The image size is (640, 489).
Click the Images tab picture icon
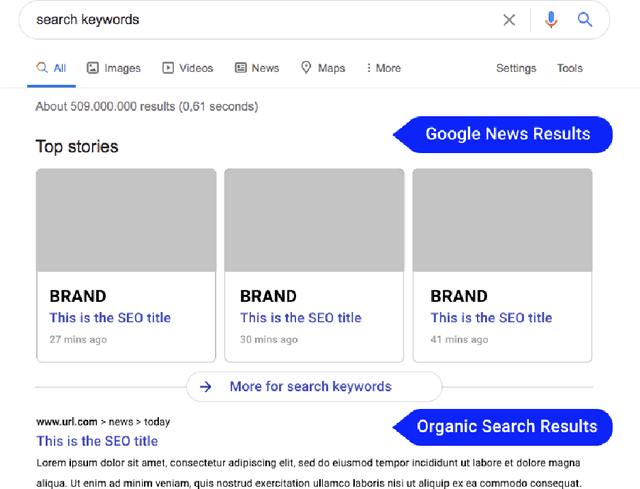93,68
